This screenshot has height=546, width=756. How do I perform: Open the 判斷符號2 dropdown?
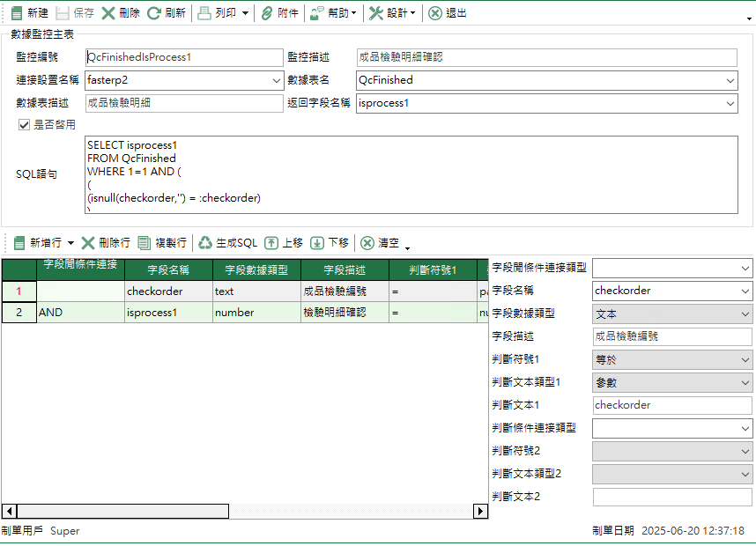click(745, 452)
